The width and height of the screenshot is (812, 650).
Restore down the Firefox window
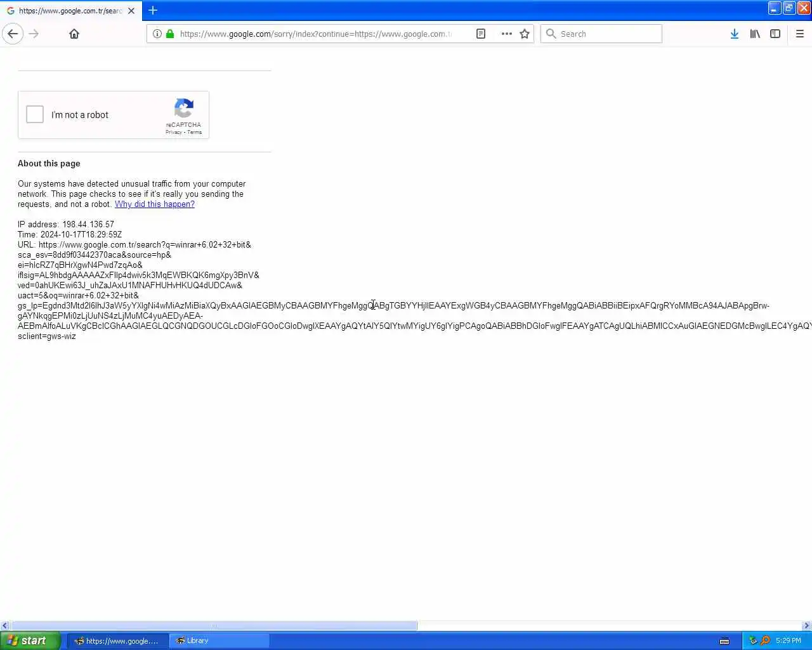coord(789,8)
